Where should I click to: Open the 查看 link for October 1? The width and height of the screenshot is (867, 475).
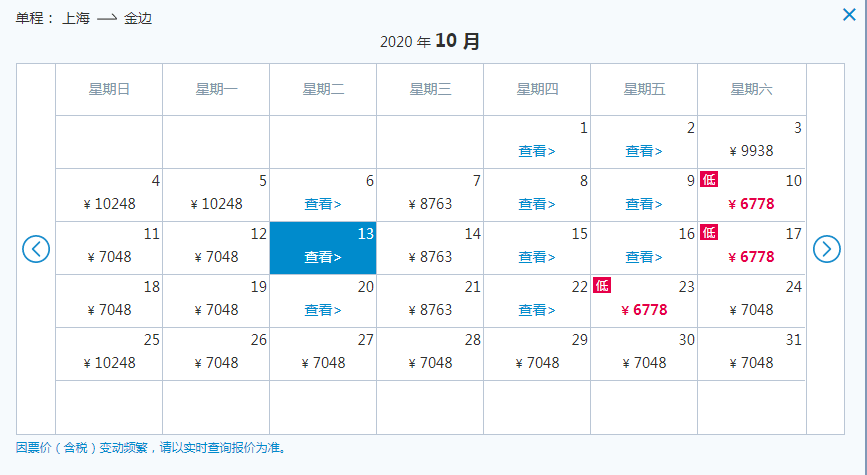click(x=536, y=151)
